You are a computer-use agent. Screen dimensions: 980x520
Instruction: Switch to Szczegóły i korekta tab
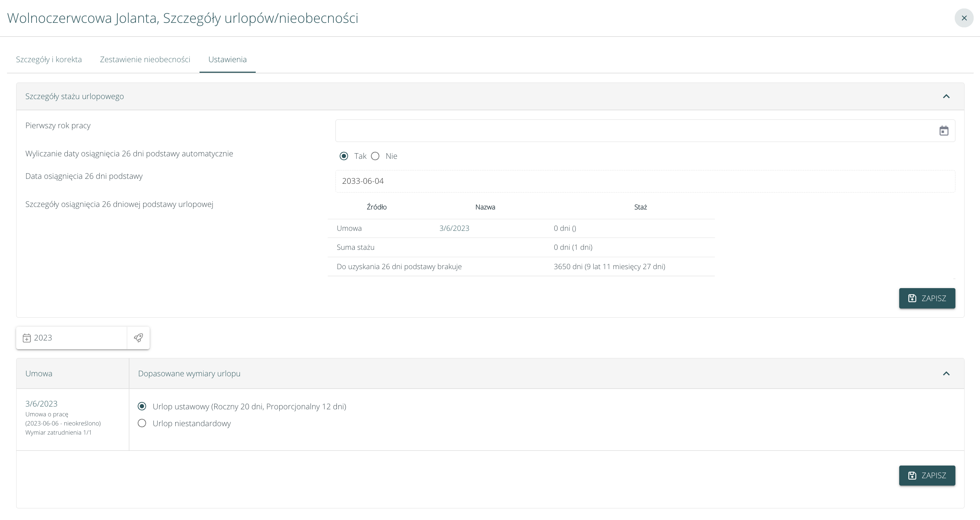coord(49,59)
